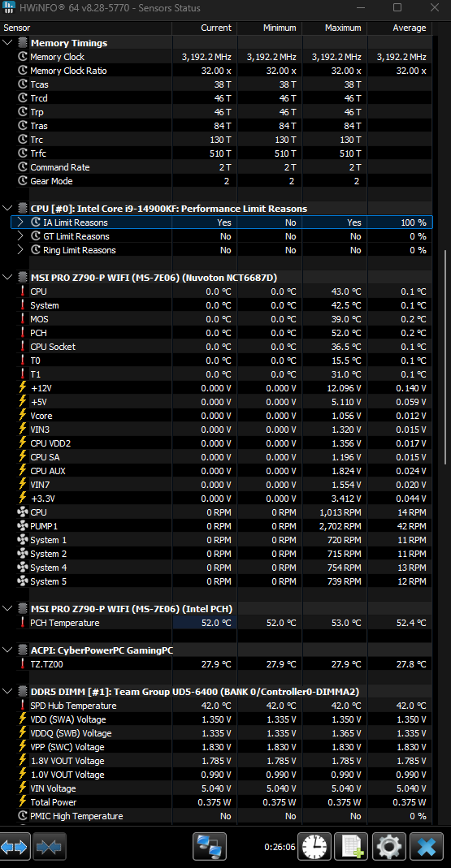Click the fan icon beside PUMP1

[23, 526]
